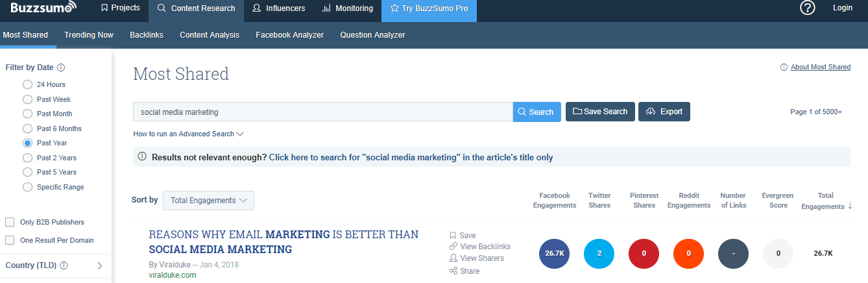The image size is (868, 283).
Task: Open the Content Research menu
Action: [196, 8]
